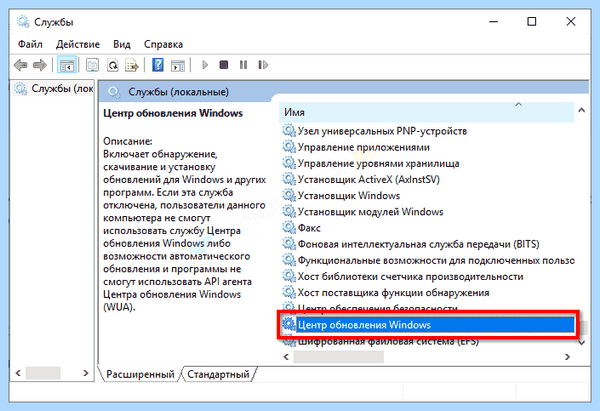Click the Службы title bar gear icon

point(23,22)
